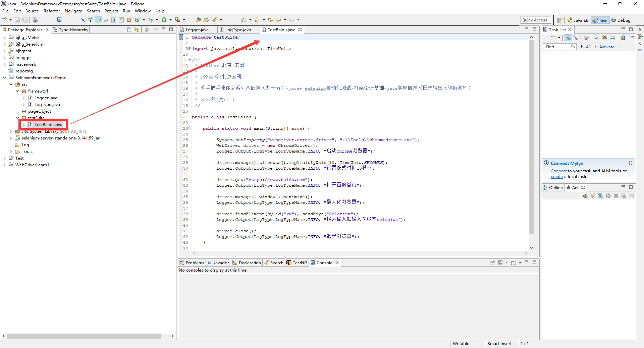Open Package Explorer View Menu triangle
The width and height of the screenshot is (644, 348).
coord(156,29)
